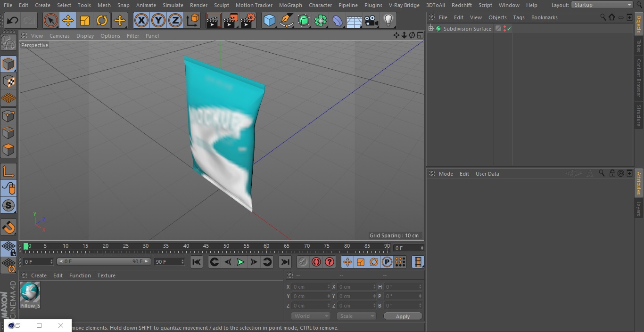Open material manager Texture menu
The width and height of the screenshot is (644, 332).
point(107,275)
